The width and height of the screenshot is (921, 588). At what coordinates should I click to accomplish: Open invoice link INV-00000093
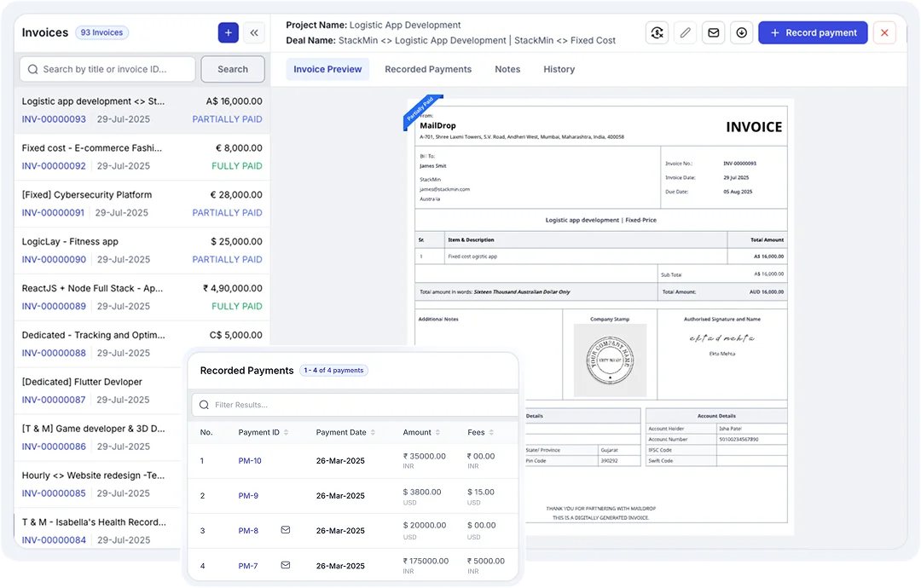point(54,119)
